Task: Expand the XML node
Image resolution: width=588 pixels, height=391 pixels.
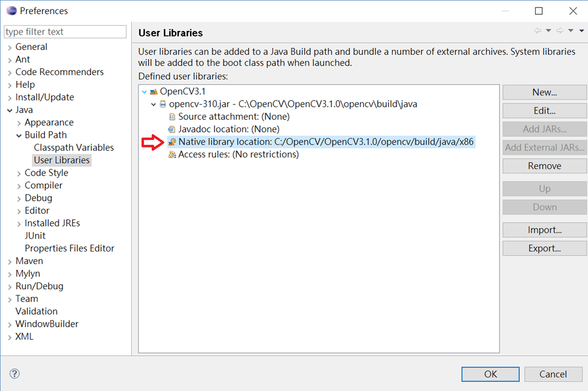Action: click(x=10, y=338)
